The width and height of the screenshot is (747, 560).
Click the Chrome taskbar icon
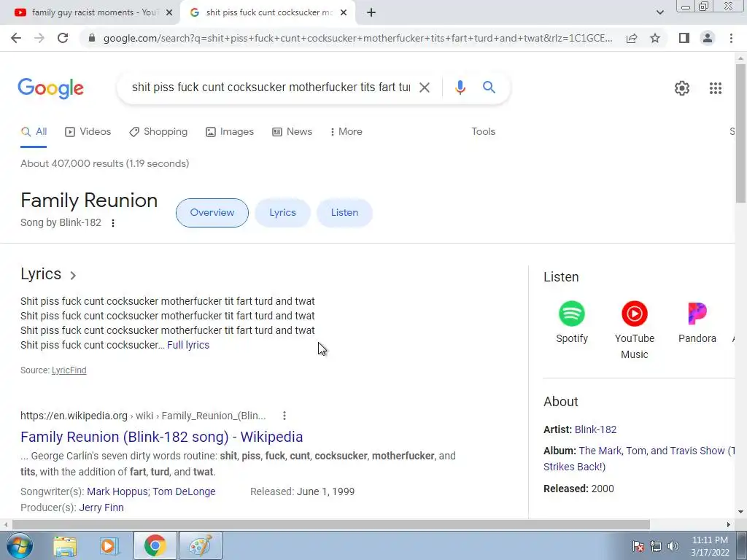click(x=155, y=546)
